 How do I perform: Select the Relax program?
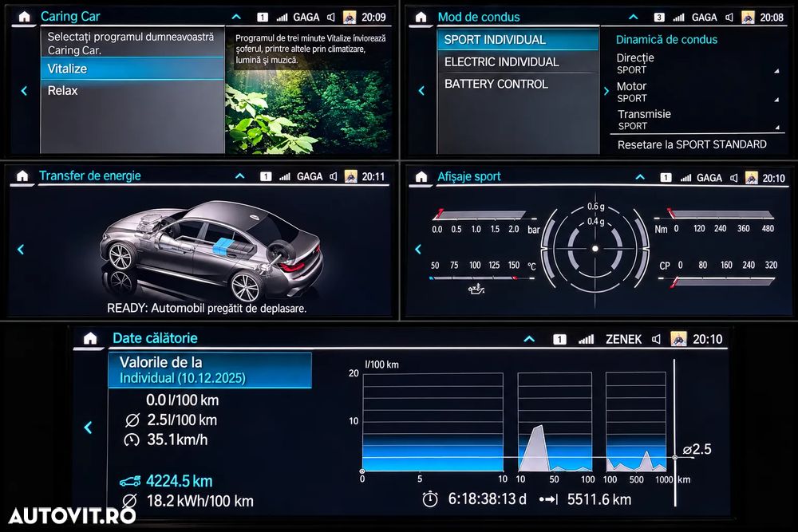132,91
